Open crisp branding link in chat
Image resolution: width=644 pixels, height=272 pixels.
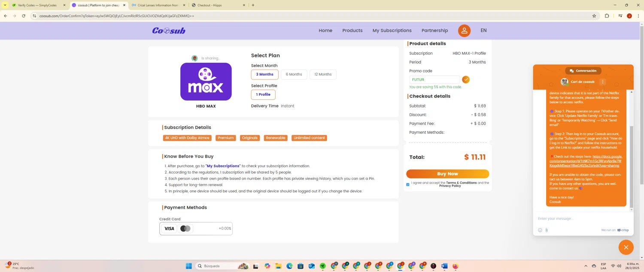coord(623,230)
